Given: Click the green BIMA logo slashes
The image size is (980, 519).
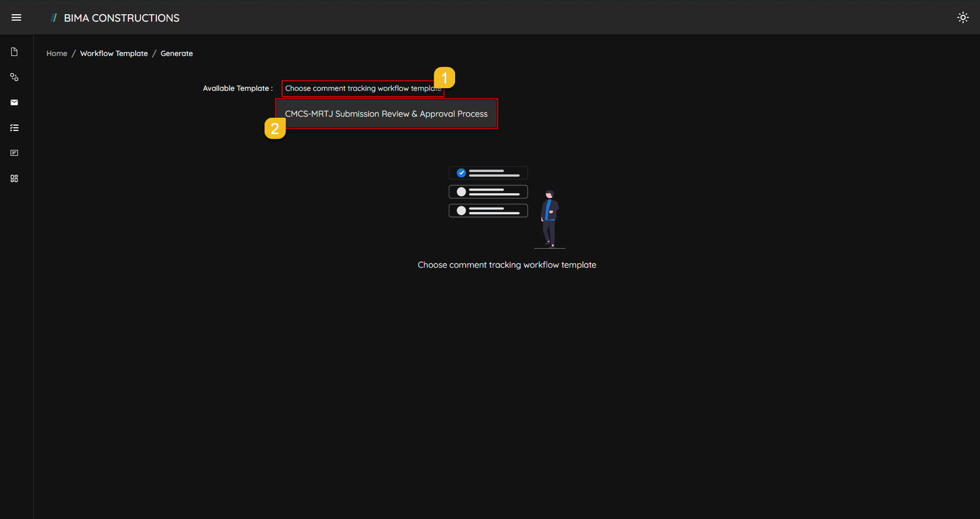Looking at the screenshot, I should coord(54,17).
